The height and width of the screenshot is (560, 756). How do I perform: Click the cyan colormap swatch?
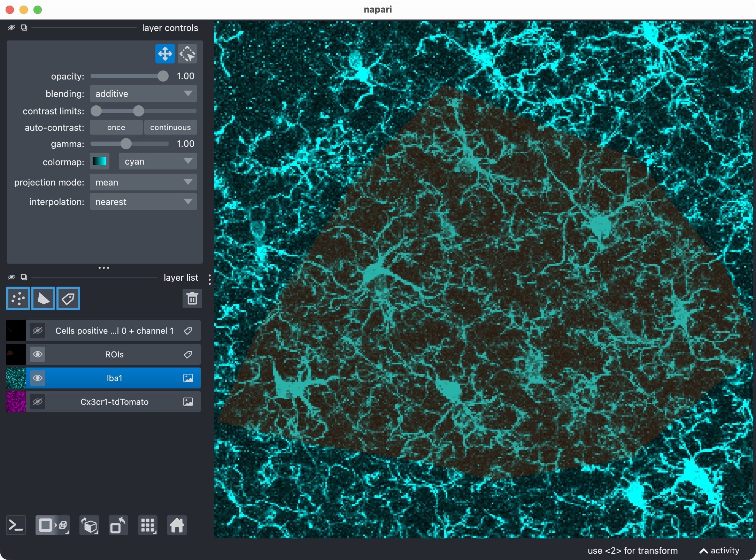click(100, 161)
